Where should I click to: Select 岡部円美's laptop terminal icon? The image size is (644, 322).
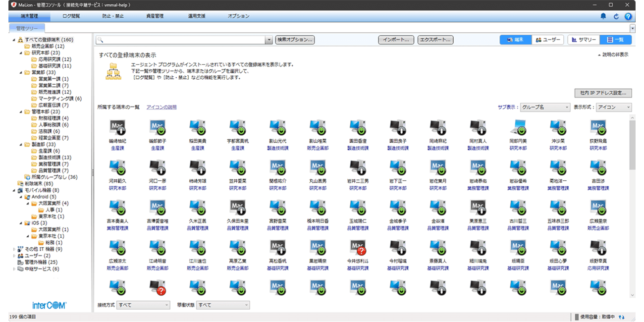click(518, 128)
